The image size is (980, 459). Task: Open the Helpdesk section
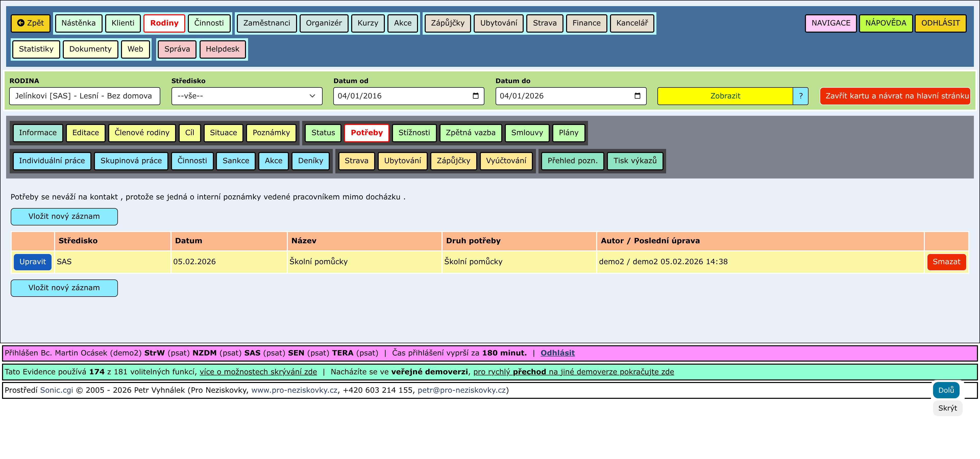[223, 49]
